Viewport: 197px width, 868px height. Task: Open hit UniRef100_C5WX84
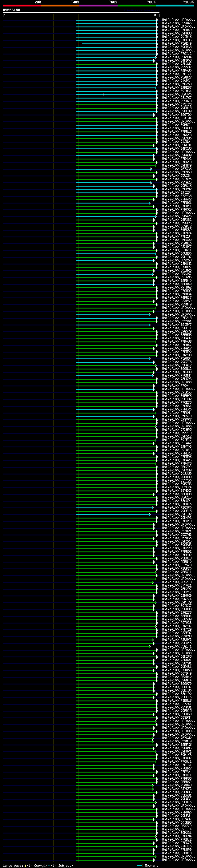(x=177, y=176)
